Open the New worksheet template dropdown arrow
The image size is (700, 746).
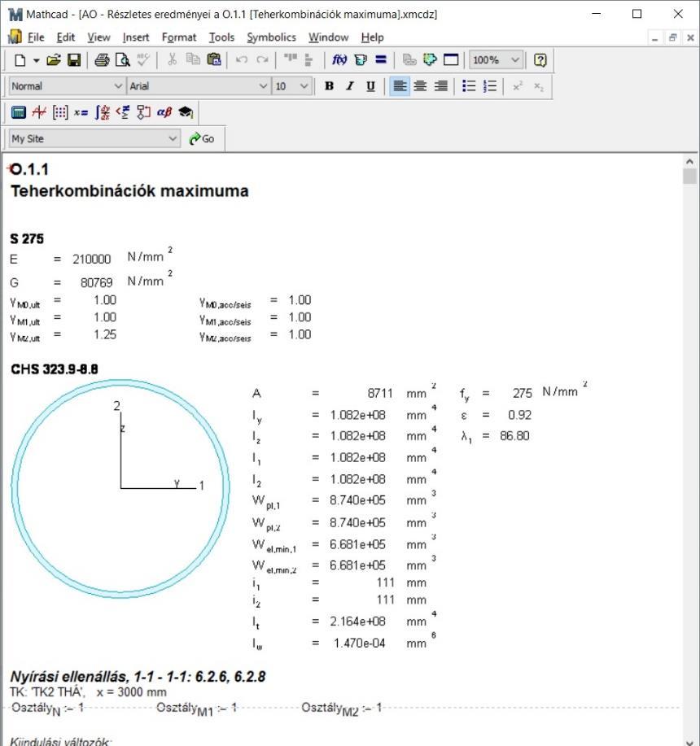[36, 60]
